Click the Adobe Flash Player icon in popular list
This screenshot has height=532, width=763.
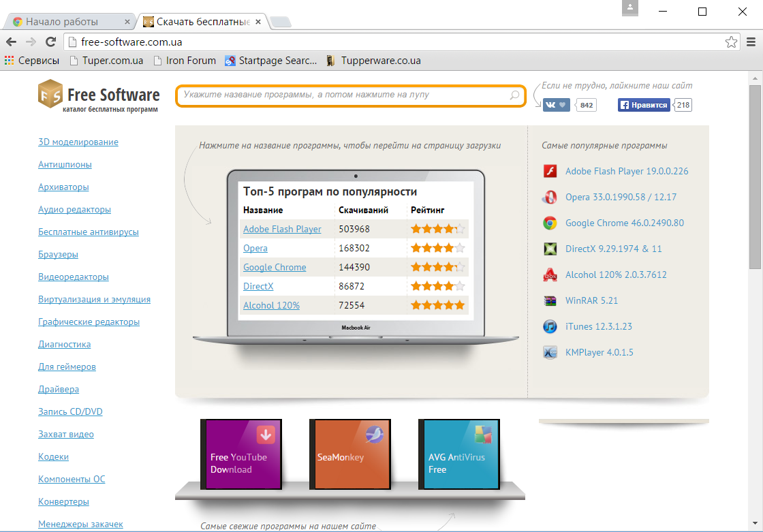tap(550, 171)
